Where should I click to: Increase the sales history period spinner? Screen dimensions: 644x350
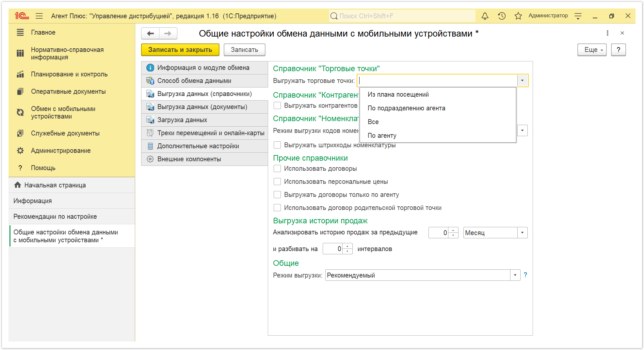click(453, 230)
